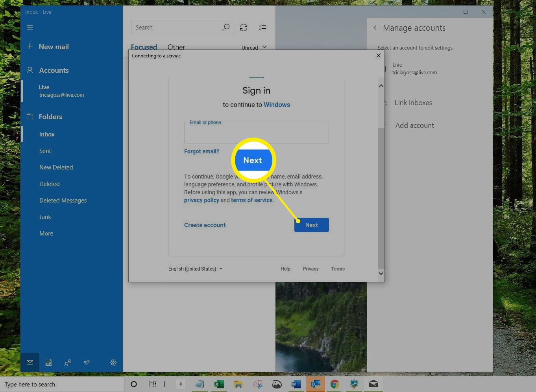The width and height of the screenshot is (536, 392).
Task: Open the Forgot email link
Action: [x=201, y=151]
